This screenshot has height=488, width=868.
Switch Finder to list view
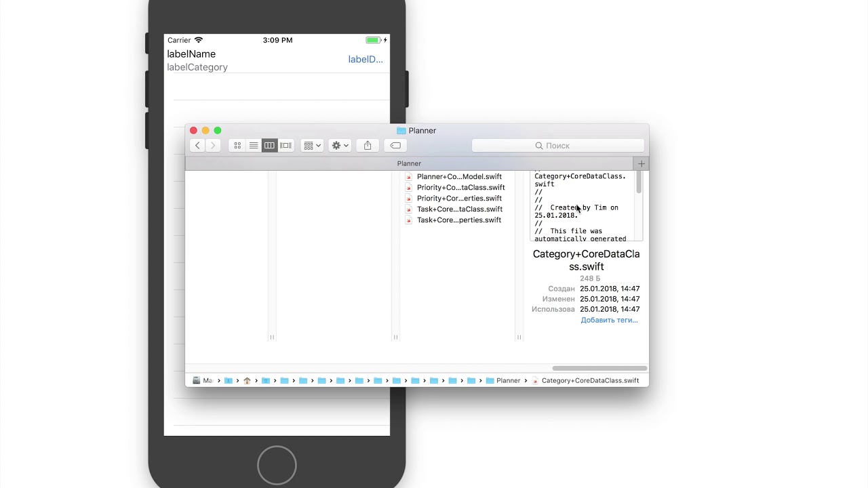coord(254,146)
